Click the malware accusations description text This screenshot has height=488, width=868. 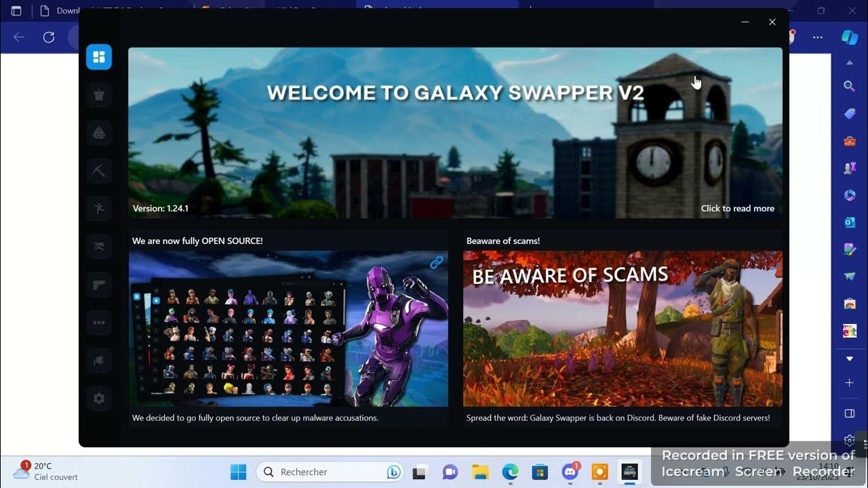pos(255,418)
